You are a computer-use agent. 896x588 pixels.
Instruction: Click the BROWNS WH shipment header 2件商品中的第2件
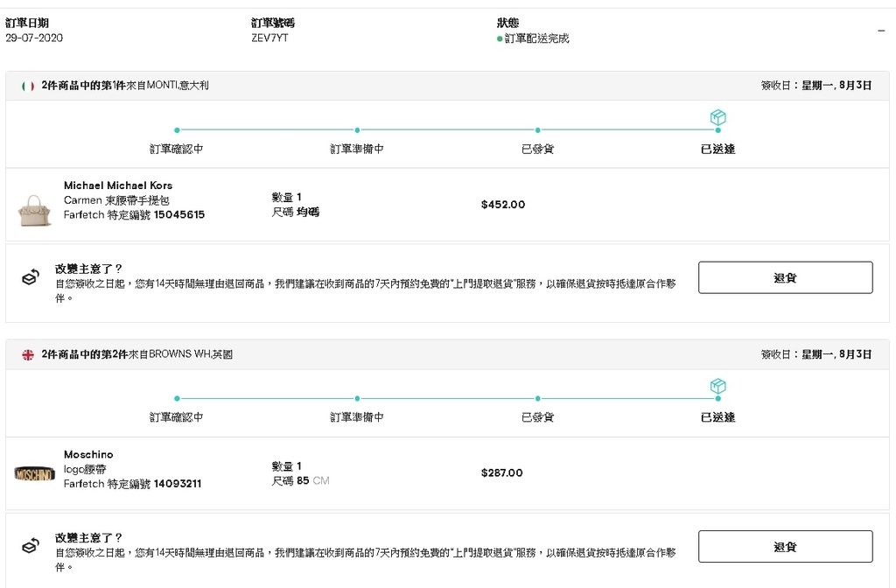(x=85, y=354)
